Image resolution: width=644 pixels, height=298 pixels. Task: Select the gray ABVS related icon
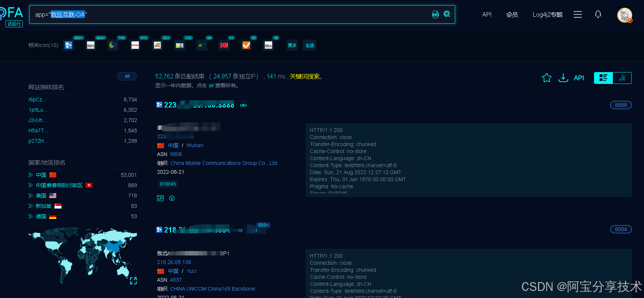pos(91,45)
